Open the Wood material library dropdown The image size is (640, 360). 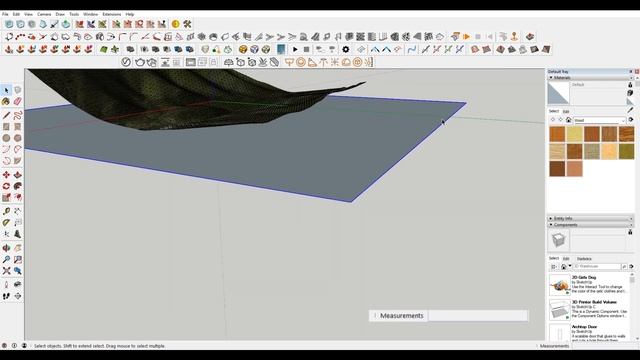[x=600, y=120]
